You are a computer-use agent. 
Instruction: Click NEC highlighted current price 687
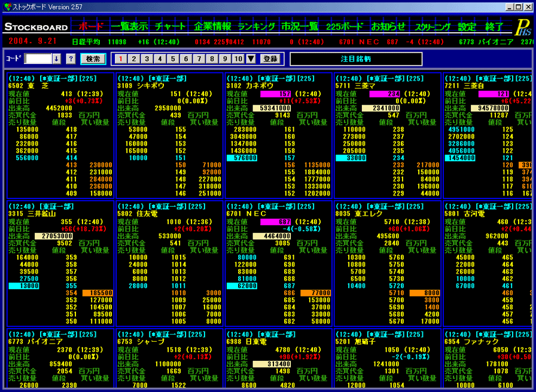pyautogui.click(x=276, y=222)
